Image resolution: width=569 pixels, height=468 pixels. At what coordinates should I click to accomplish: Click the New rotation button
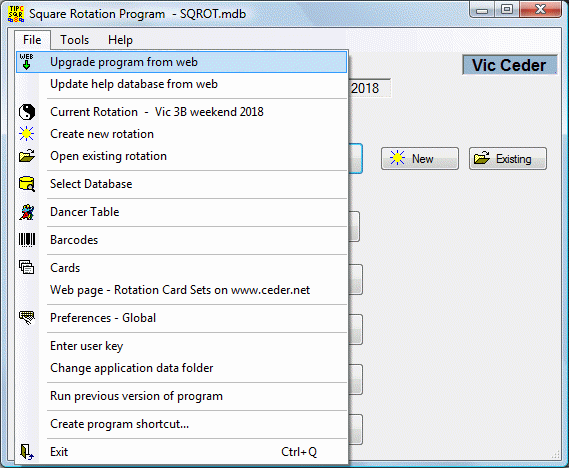420,159
